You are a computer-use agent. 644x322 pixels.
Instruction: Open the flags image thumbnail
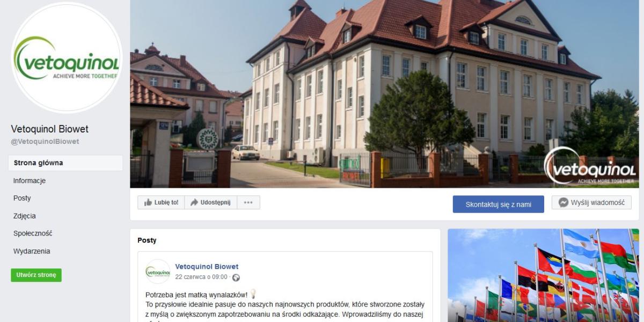[543, 275]
